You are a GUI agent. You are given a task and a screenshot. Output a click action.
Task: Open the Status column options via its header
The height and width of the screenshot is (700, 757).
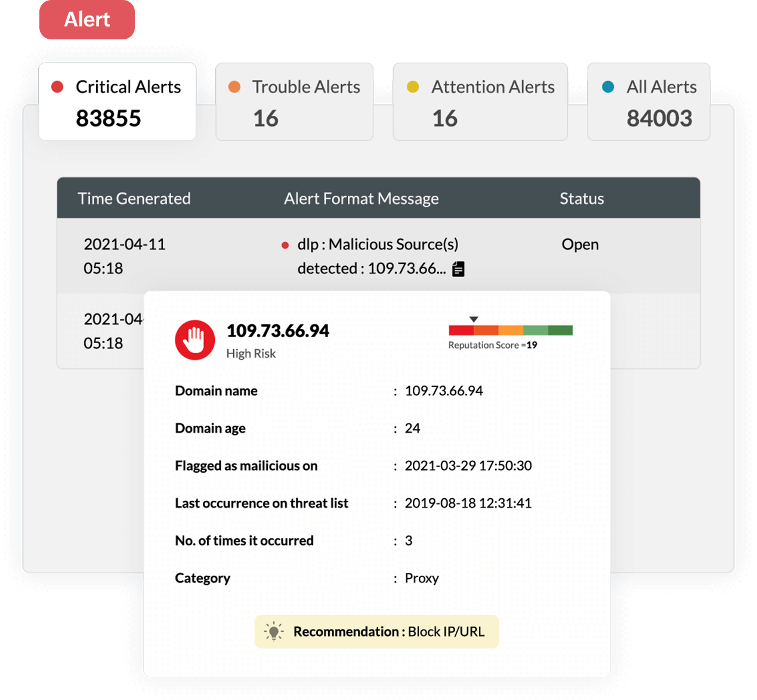click(582, 198)
